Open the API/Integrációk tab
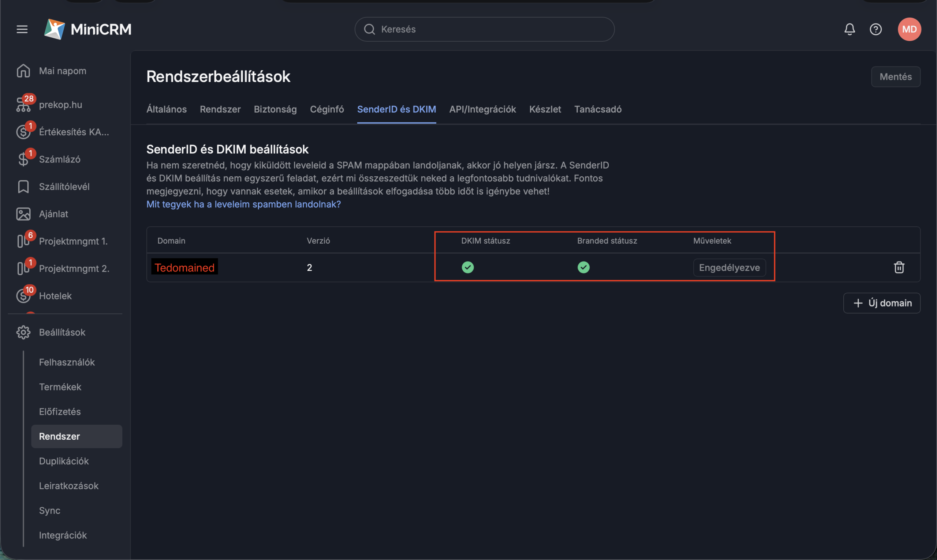The height and width of the screenshot is (560, 937). click(482, 109)
